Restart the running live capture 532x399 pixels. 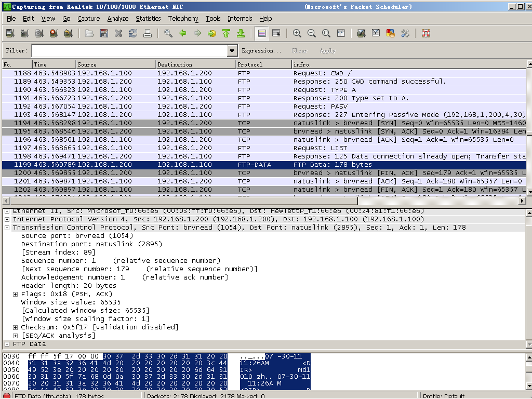point(68,33)
